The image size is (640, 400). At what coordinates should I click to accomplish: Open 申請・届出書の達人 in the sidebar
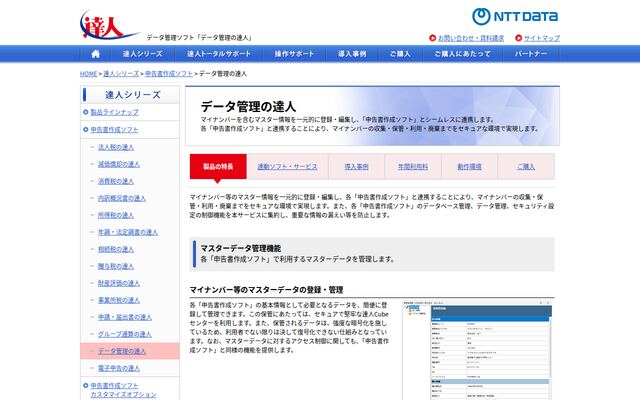point(125,318)
